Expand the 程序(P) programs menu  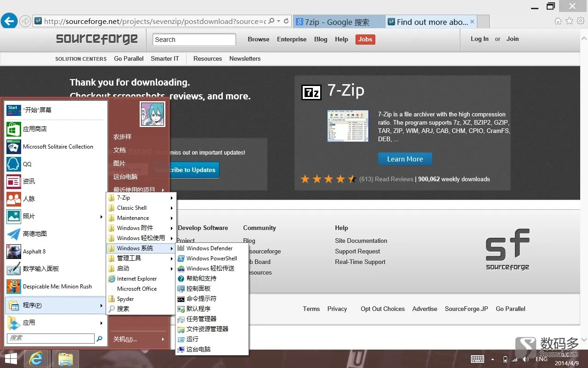click(x=55, y=305)
